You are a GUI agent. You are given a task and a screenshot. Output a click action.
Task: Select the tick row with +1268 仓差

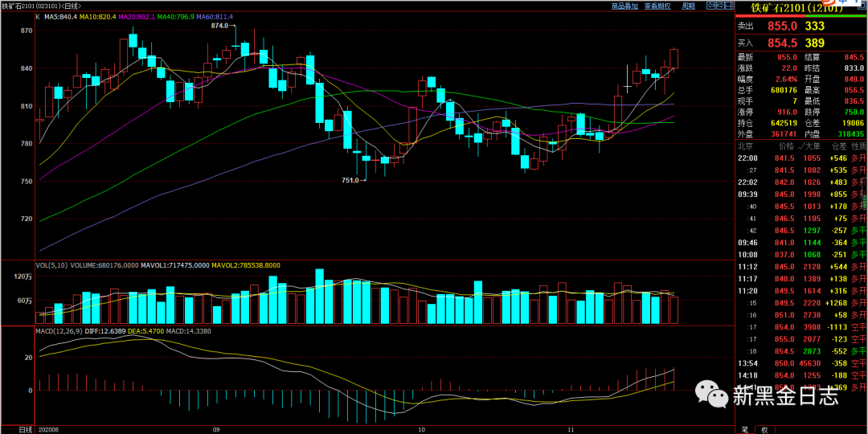click(801, 303)
